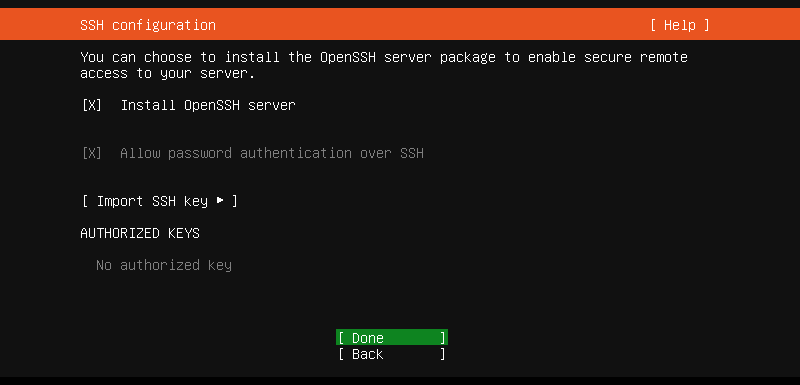Open the Import SSH key dialog

click(x=159, y=201)
